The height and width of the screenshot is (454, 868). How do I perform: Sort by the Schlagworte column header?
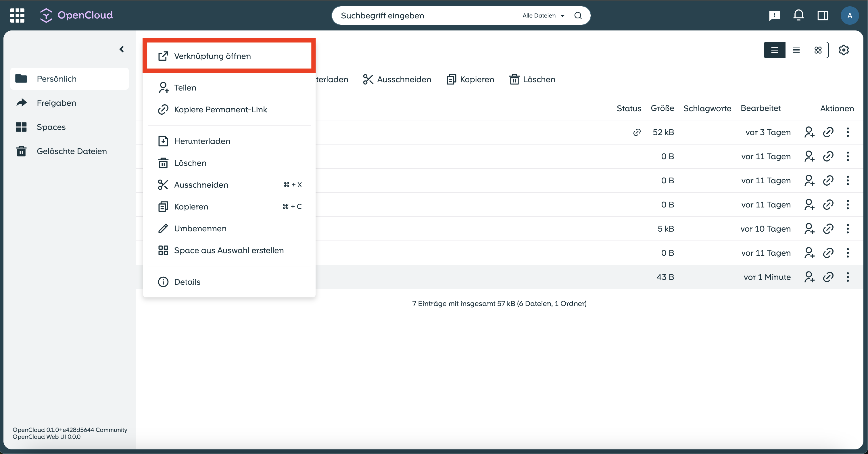point(707,108)
